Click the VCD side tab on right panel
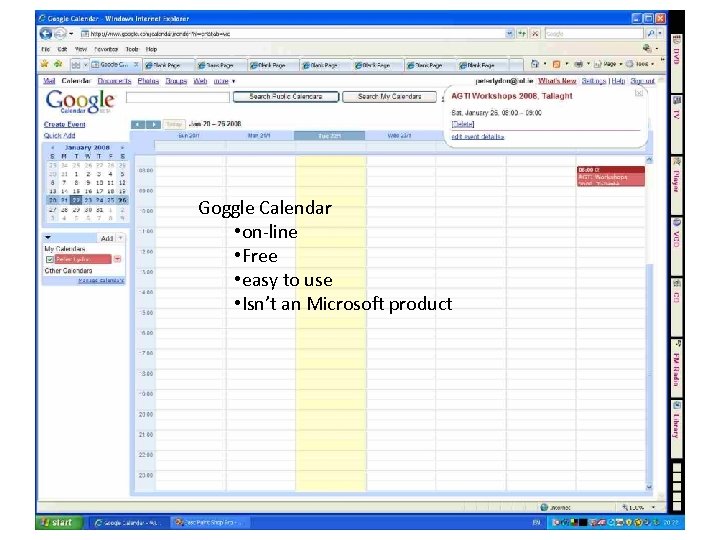 point(676,246)
